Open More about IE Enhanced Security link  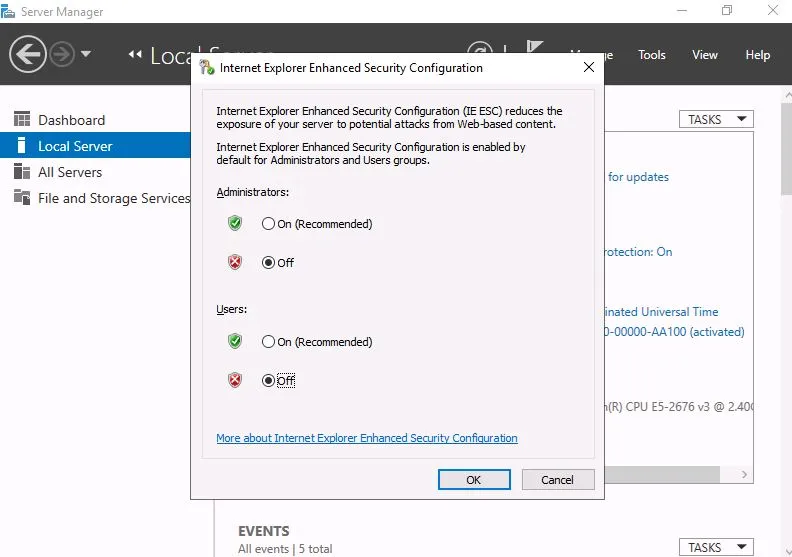click(x=367, y=438)
